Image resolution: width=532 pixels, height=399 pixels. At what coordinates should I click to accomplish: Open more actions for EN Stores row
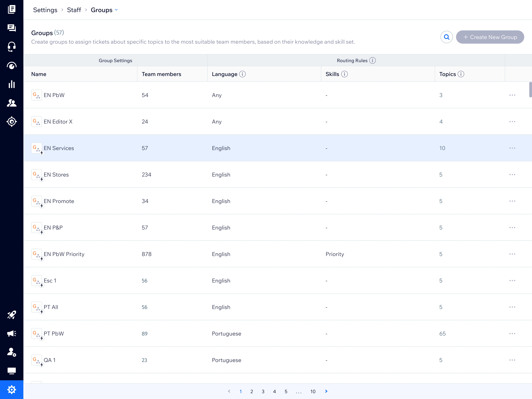pyautogui.click(x=512, y=174)
